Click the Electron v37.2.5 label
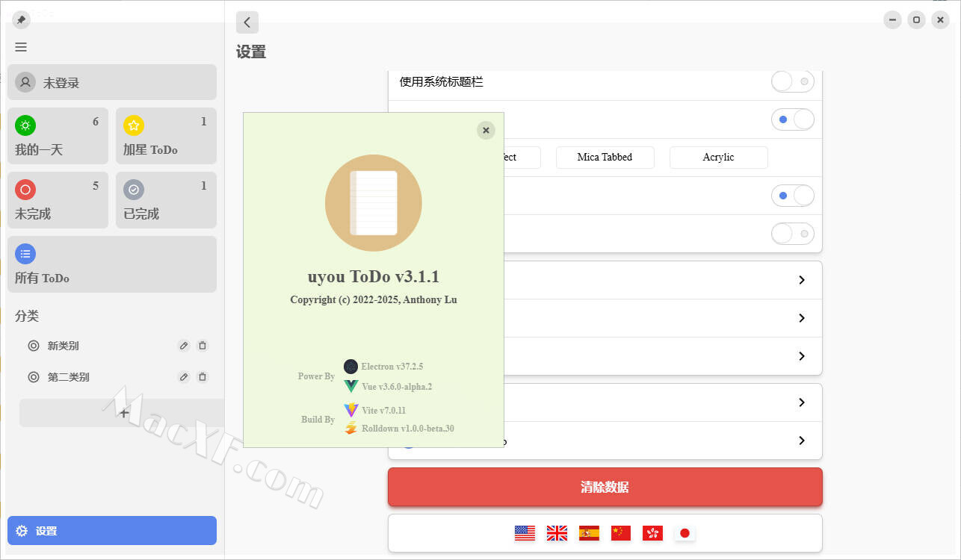 click(x=392, y=367)
